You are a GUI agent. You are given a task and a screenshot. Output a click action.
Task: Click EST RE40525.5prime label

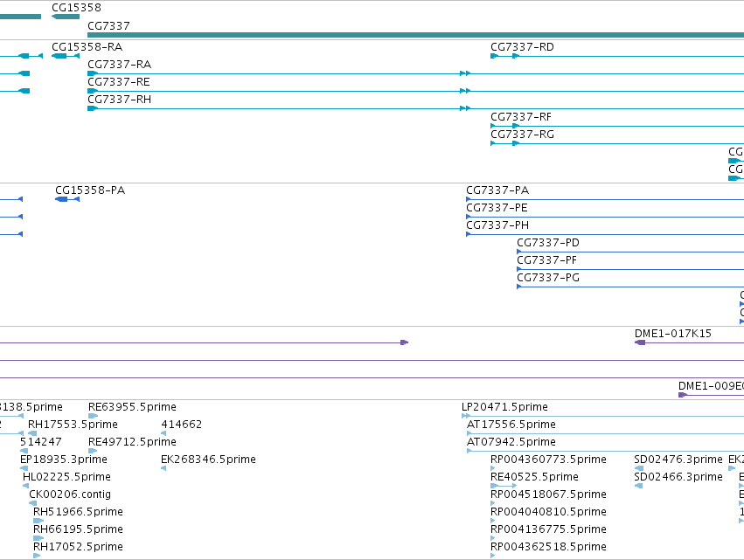[x=535, y=477]
